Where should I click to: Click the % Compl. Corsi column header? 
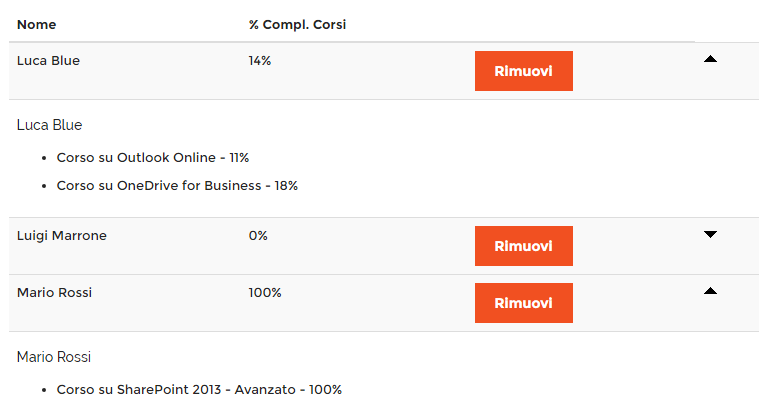297,25
